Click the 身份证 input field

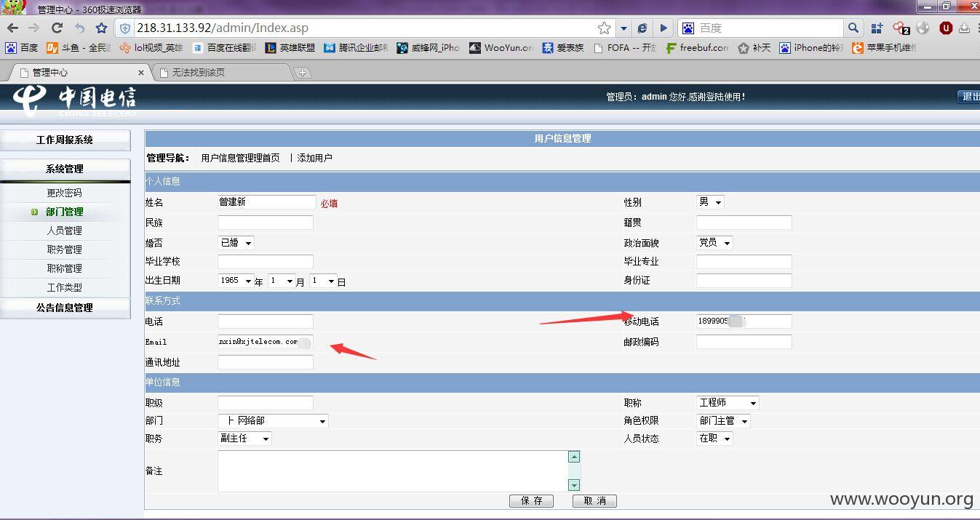click(x=744, y=281)
